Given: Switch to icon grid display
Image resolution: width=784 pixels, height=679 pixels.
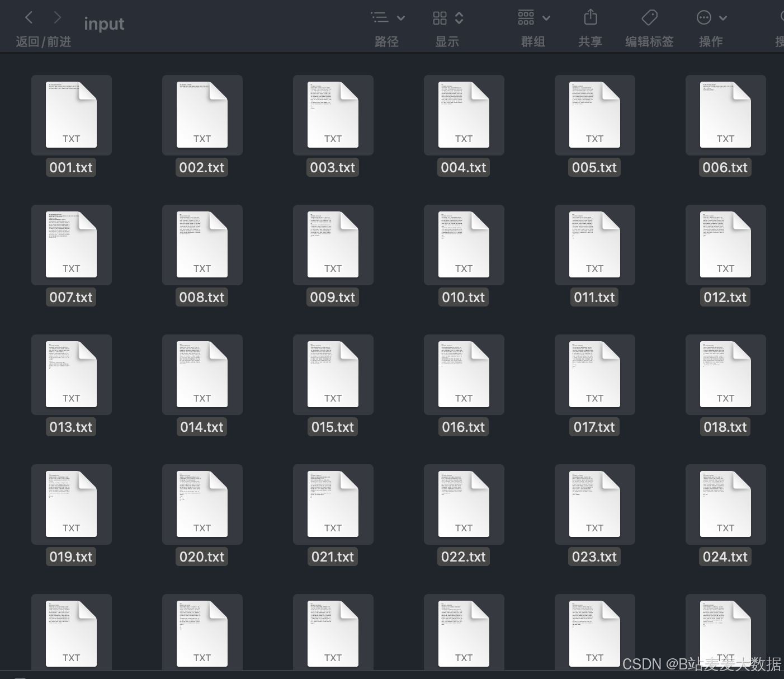Looking at the screenshot, I should point(440,18).
